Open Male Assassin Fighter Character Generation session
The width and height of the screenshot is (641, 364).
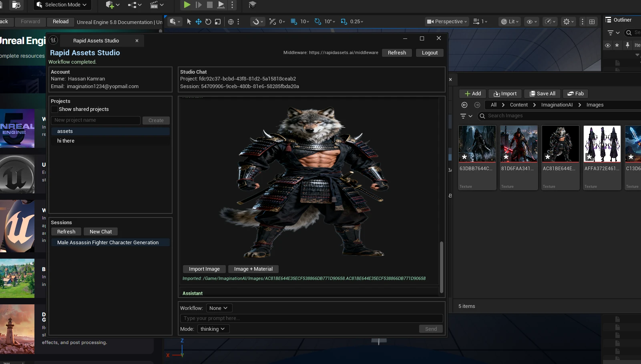111,243
